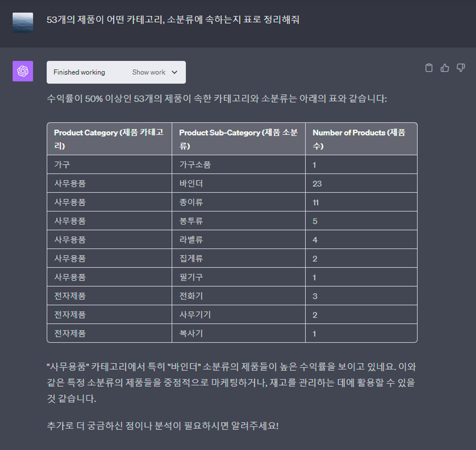Image resolution: width=476 pixels, height=450 pixels.
Task: Select the 복사기 sub-category cell
Action: (238, 333)
